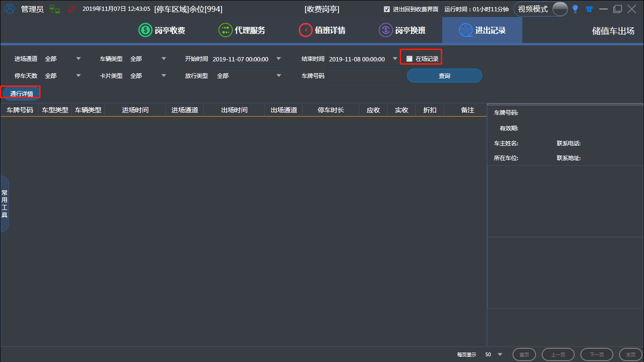
Task: Click the blue lightbulb icon
Action: coord(575,9)
